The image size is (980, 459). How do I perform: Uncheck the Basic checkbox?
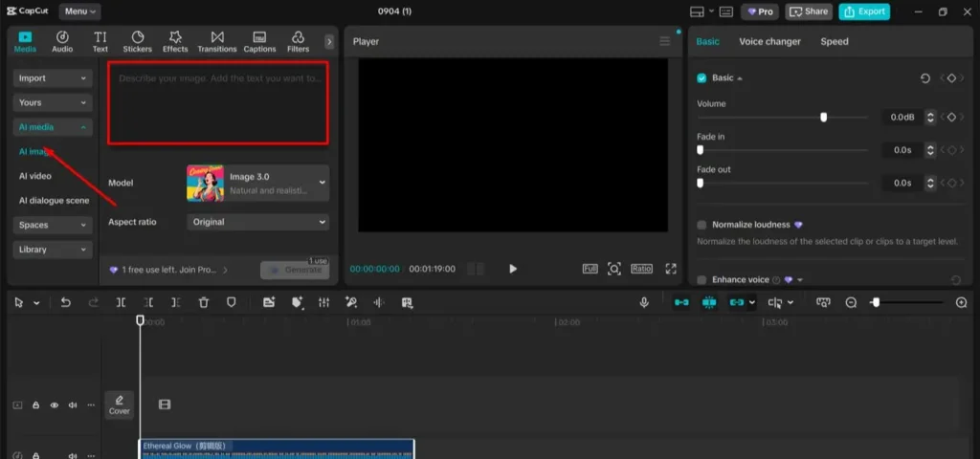(702, 78)
